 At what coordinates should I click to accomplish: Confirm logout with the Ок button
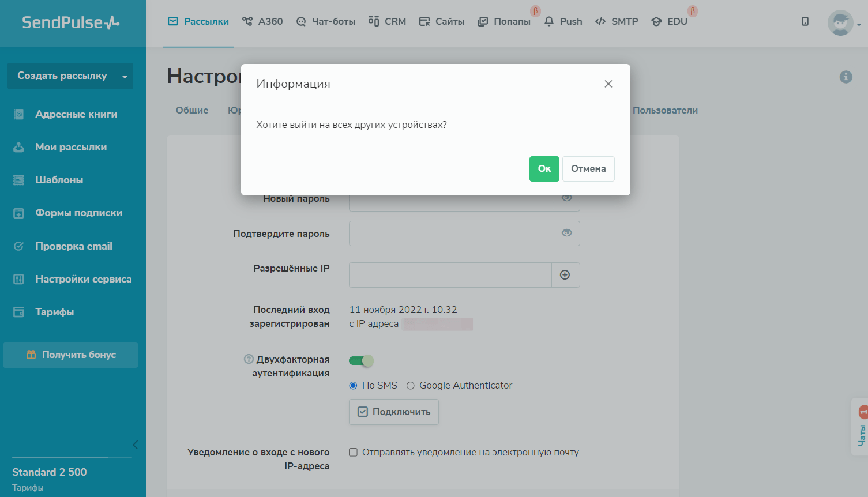coord(544,169)
